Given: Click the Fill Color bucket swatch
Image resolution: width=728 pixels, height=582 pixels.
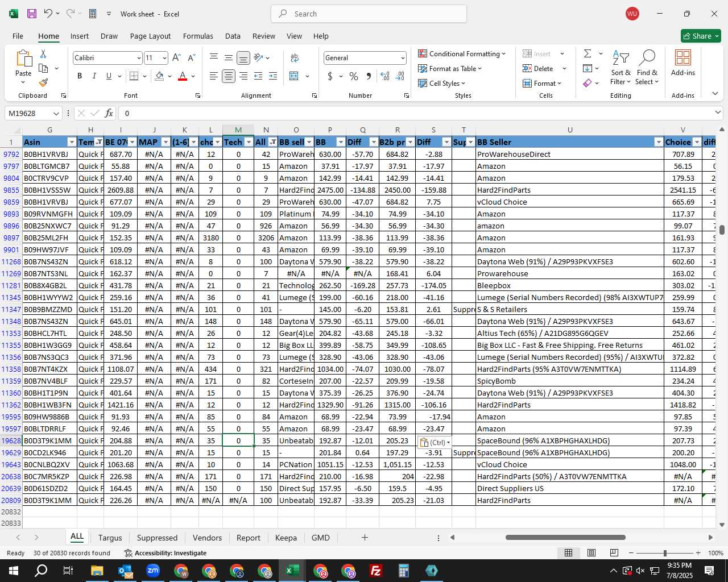Looking at the screenshot, I should 159,76.
